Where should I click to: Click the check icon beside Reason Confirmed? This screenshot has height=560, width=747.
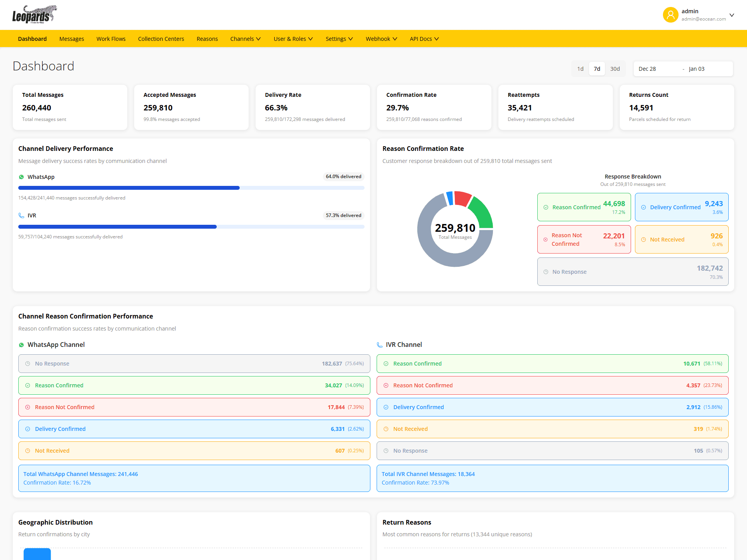546,207
